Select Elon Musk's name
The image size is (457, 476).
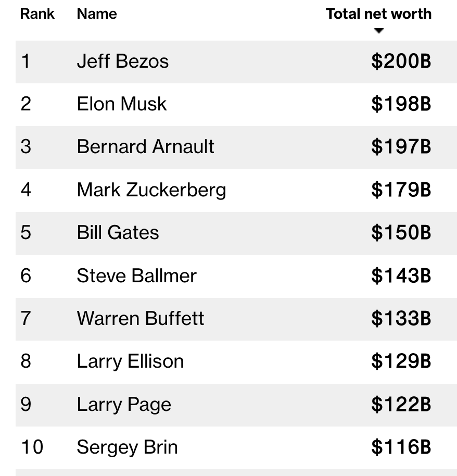point(122,104)
